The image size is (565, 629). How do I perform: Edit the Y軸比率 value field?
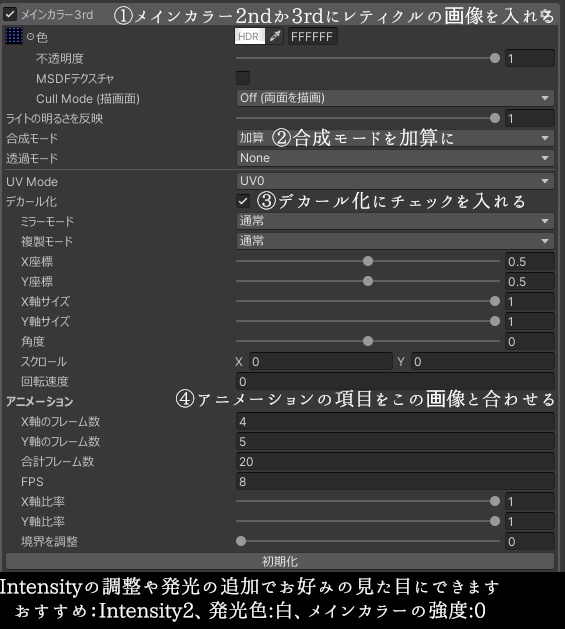pyautogui.click(x=530, y=521)
